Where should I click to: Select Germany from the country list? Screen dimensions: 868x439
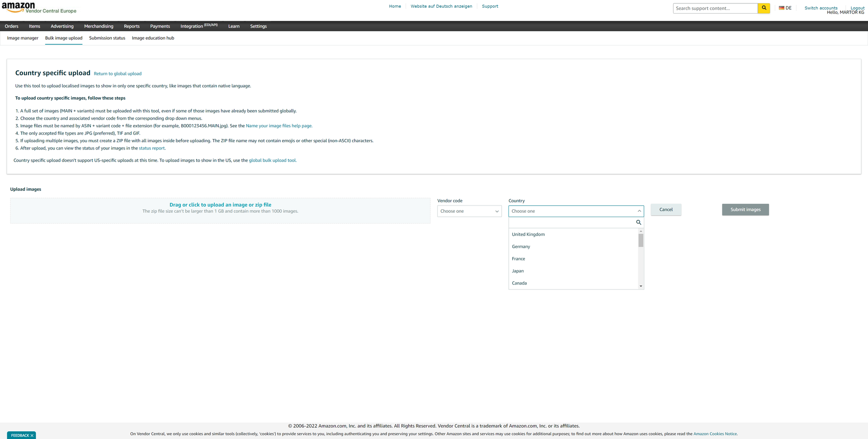coord(521,247)
